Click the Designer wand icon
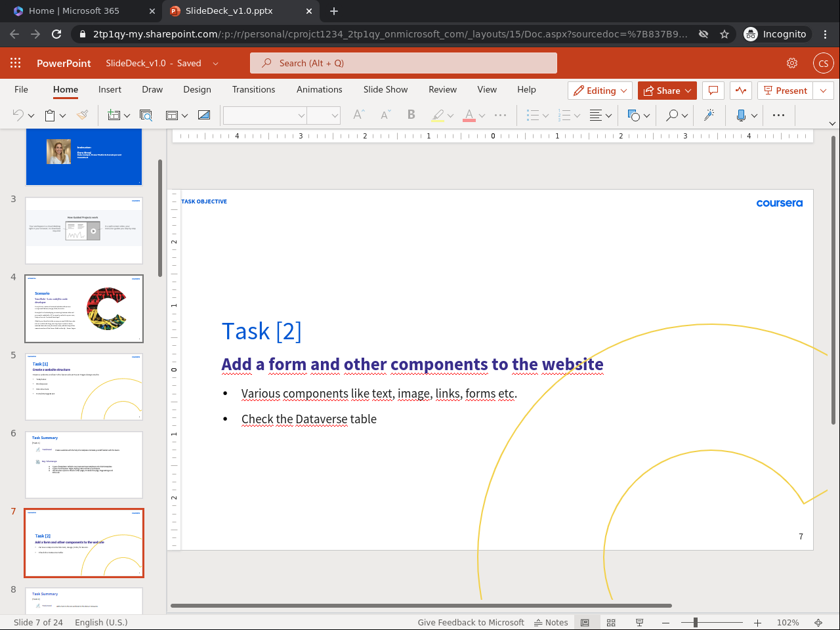 click(709, 115)
